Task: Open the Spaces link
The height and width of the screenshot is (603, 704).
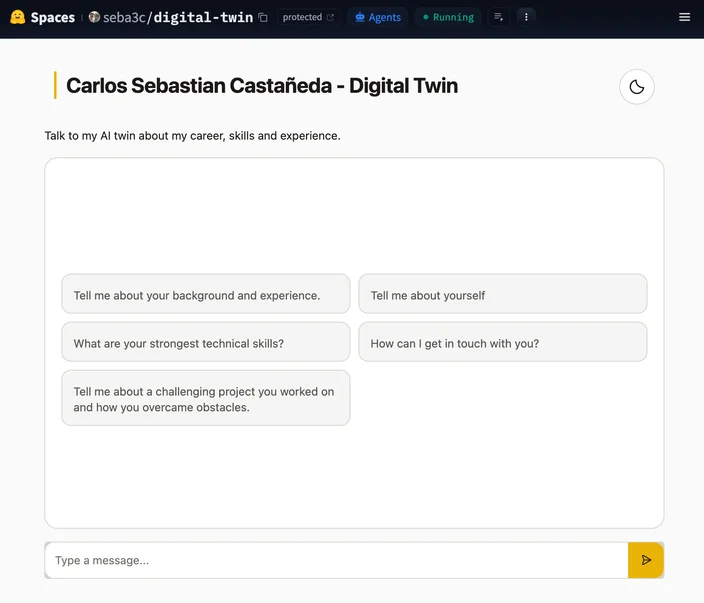Action: pyautogui.click(x=53, y=18)
